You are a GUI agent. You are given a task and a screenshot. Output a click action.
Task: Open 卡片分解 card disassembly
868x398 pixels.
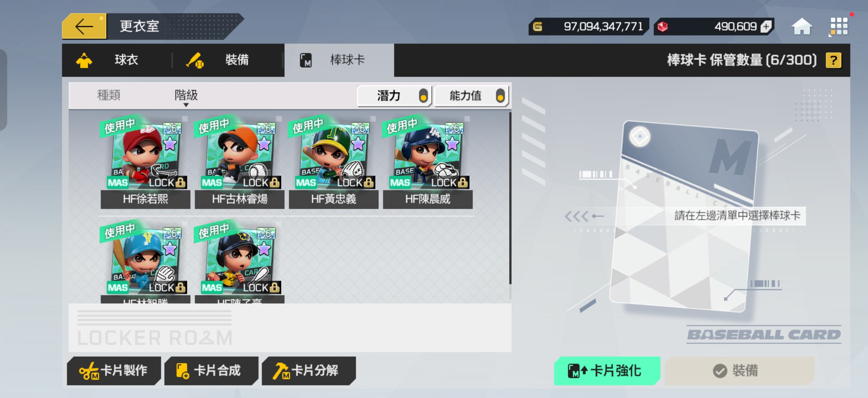pos(308,370)
